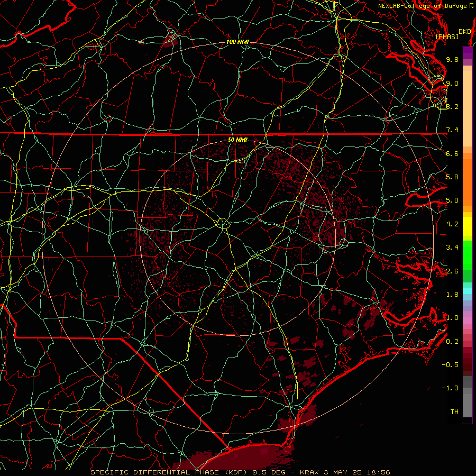Viewport: 476px width, 476px height.
Task: Click the 9.8 legend value
Action: pos(452,60)
